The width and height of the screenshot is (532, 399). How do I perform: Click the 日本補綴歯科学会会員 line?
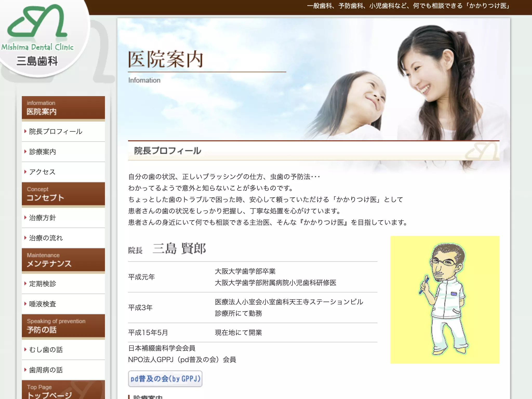click(x=162, y=348)
